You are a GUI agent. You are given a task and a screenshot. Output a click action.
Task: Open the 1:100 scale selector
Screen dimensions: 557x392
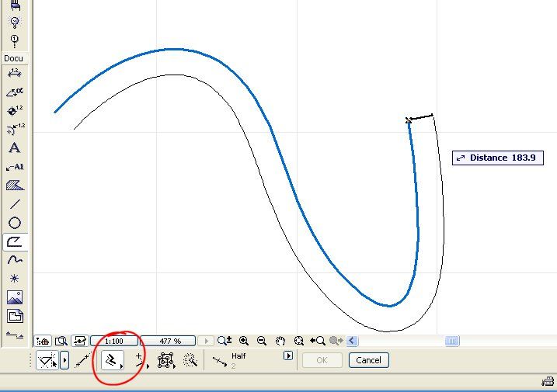114,342
